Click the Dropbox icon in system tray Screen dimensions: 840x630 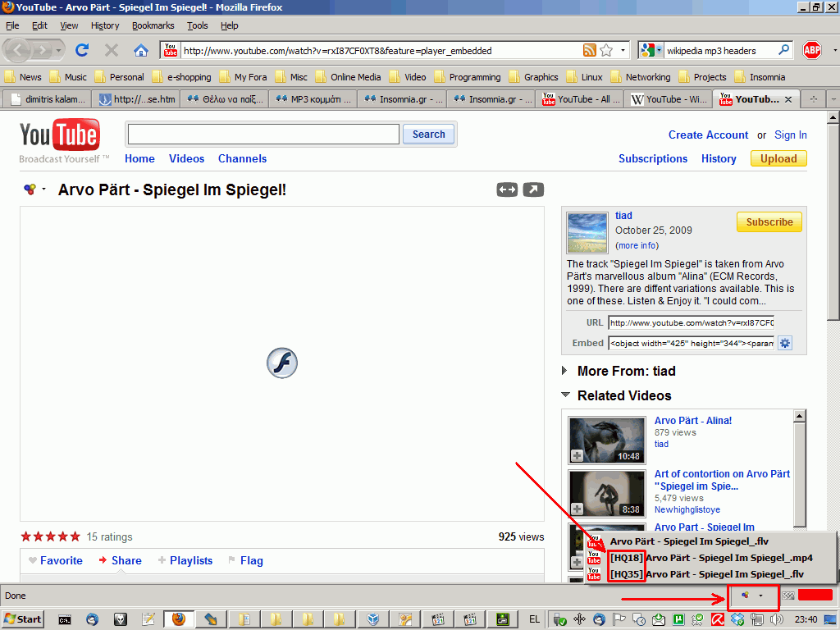click(x=737, y=620)
